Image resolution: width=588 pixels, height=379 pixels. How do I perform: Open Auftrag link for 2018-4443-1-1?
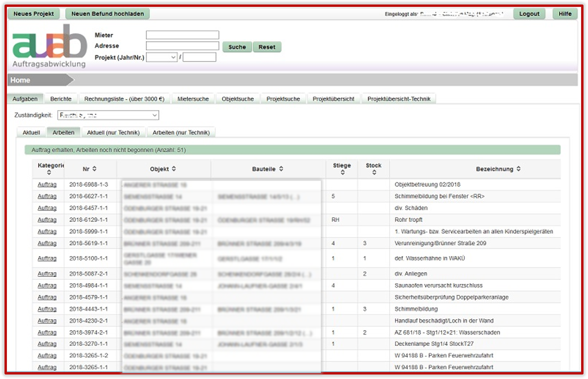click(47, 310)
